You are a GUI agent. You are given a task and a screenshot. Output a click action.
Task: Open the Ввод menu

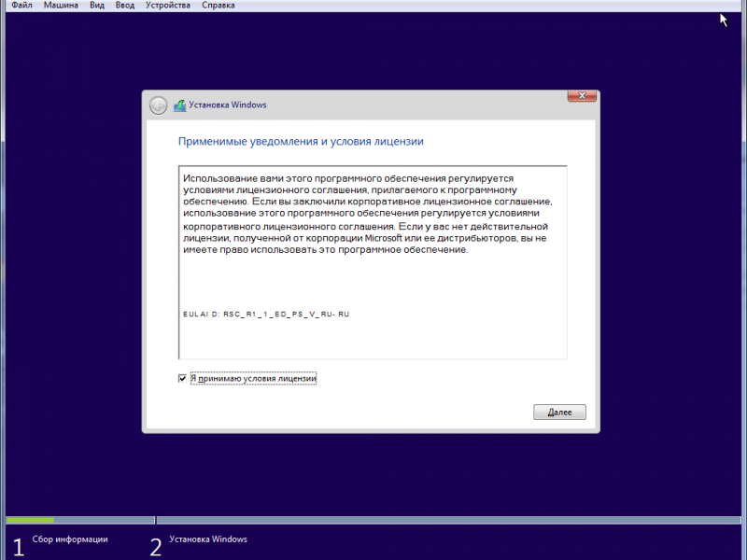click(125, 6)
